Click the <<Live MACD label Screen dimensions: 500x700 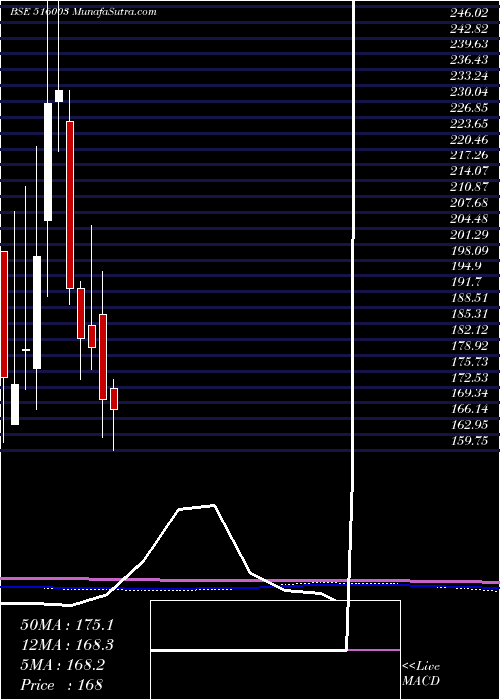(421, 674)
